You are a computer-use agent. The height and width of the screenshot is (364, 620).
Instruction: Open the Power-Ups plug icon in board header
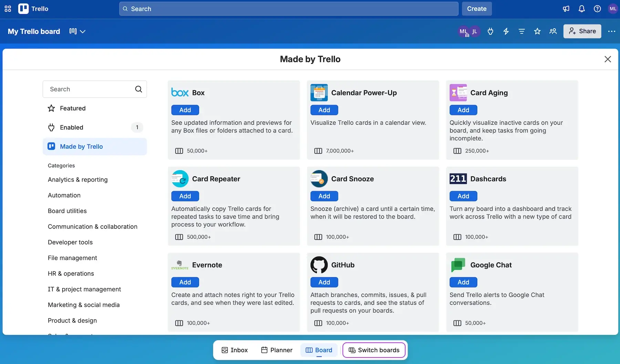tap(490, 31)
